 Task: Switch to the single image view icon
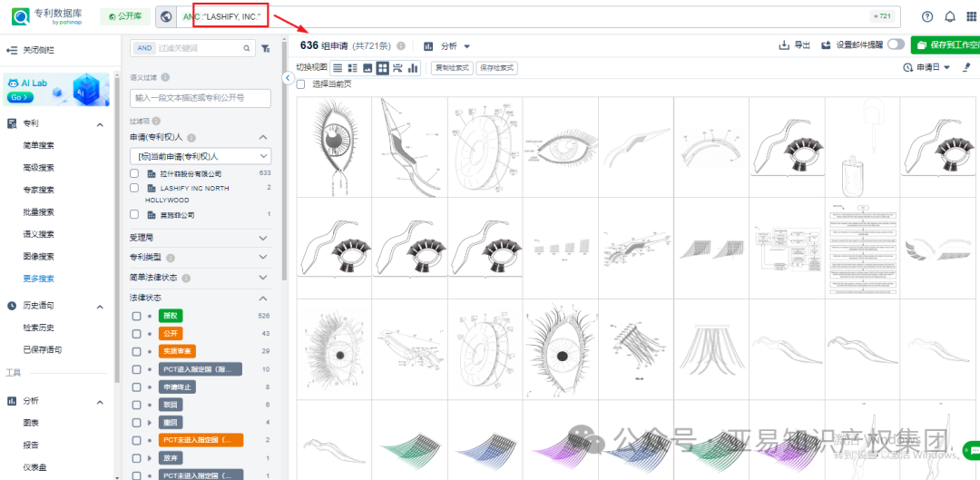click(367, 68)
